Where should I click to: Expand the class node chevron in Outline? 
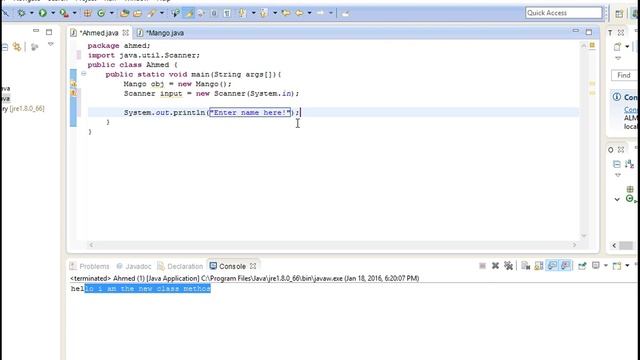coord(617,199)
